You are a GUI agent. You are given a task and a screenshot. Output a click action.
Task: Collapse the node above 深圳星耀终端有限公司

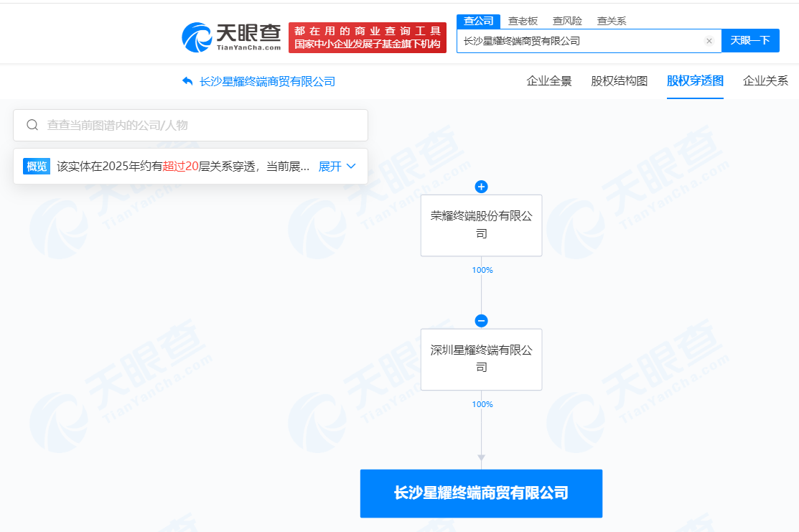[481, 320]
